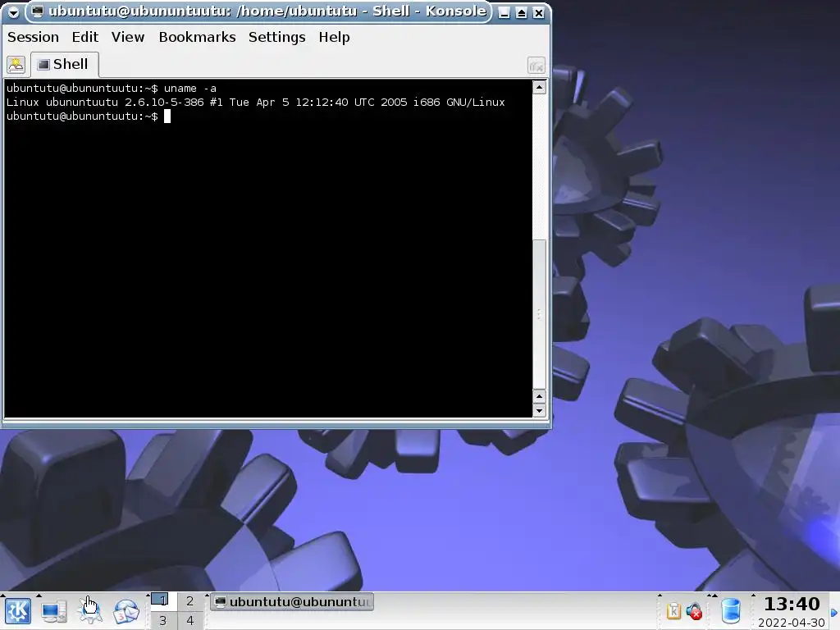Image resolution: width=840 pixels, height=630 pixels.
Task: Open the View menu
Action: [128, 37]
